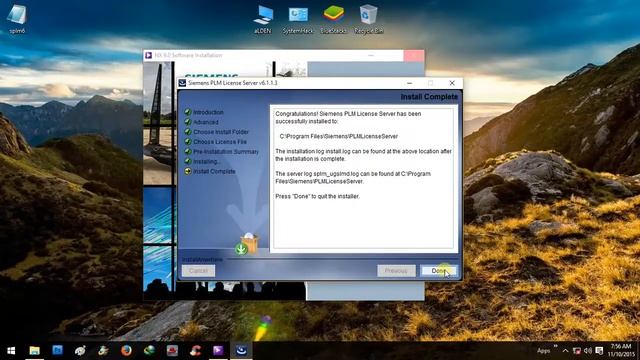Image resolution: width=640 pixels, height=360 pixels.
Task: Click the Done button
Action: [439, 271]
